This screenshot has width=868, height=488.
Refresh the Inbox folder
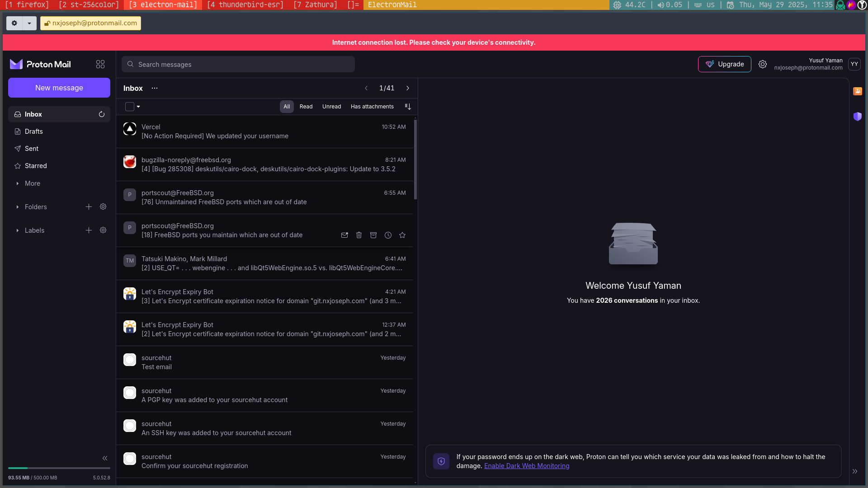click(102, 114)
